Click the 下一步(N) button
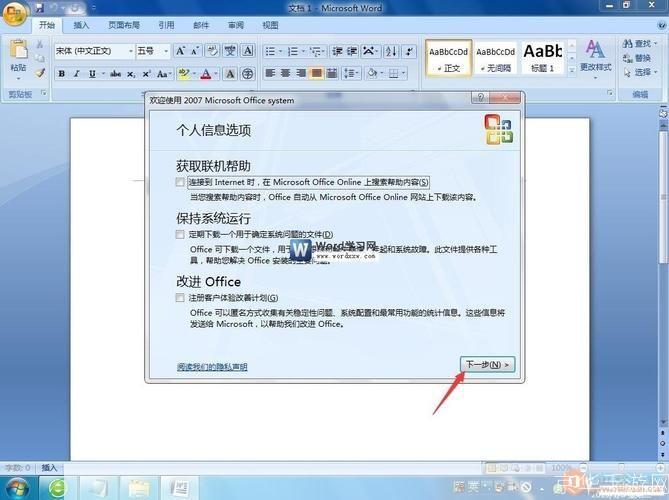669x500 pixels. click(x=487, y=364)
